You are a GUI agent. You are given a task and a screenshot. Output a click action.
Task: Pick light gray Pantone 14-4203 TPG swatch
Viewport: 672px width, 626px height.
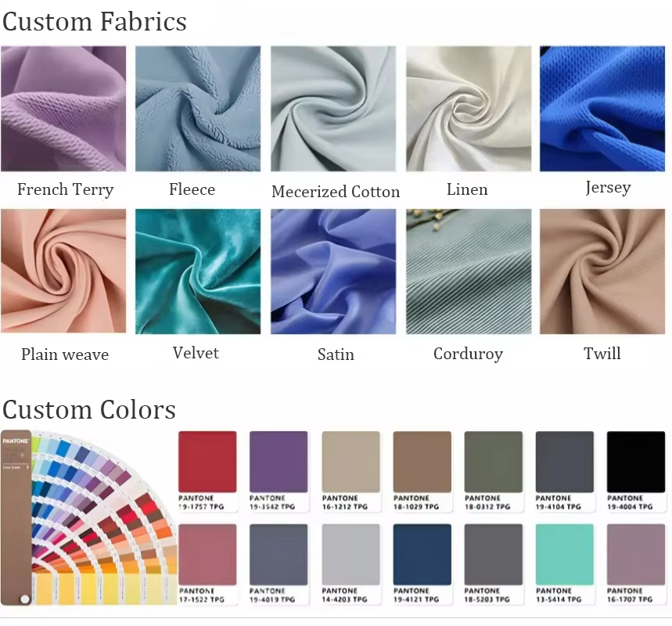(351, 564)
